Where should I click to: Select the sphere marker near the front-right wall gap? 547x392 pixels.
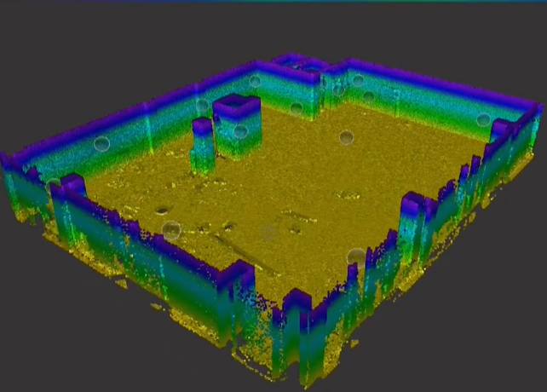click(x=356, y=257)
